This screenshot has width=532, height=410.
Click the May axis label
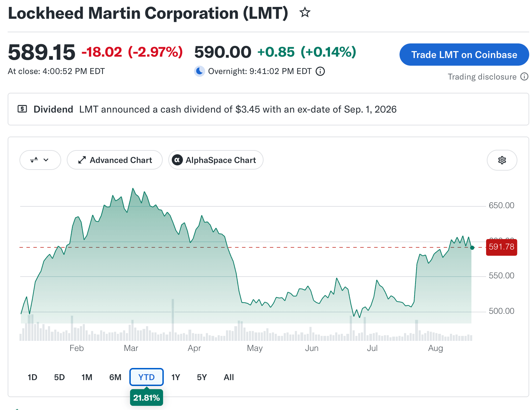[255, 348]
